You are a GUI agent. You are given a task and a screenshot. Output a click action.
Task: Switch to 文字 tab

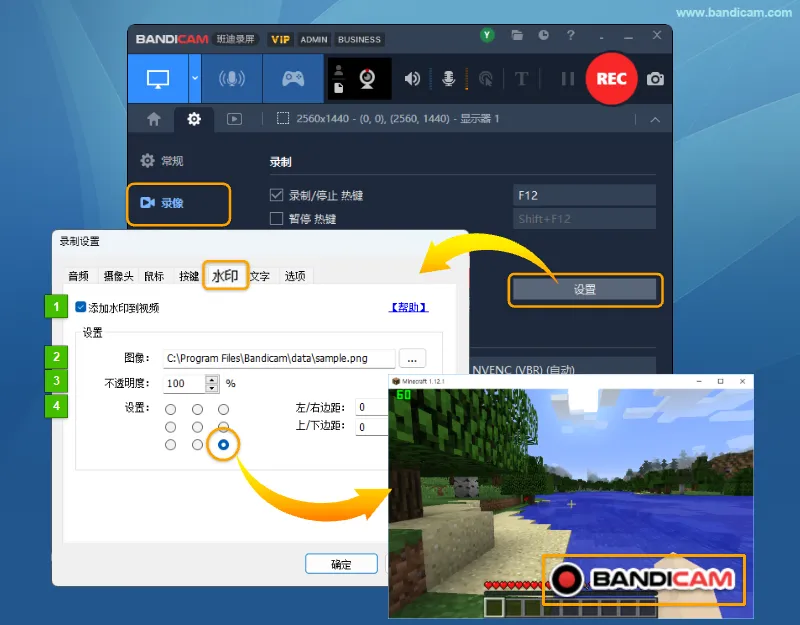(x=260, y=276)
